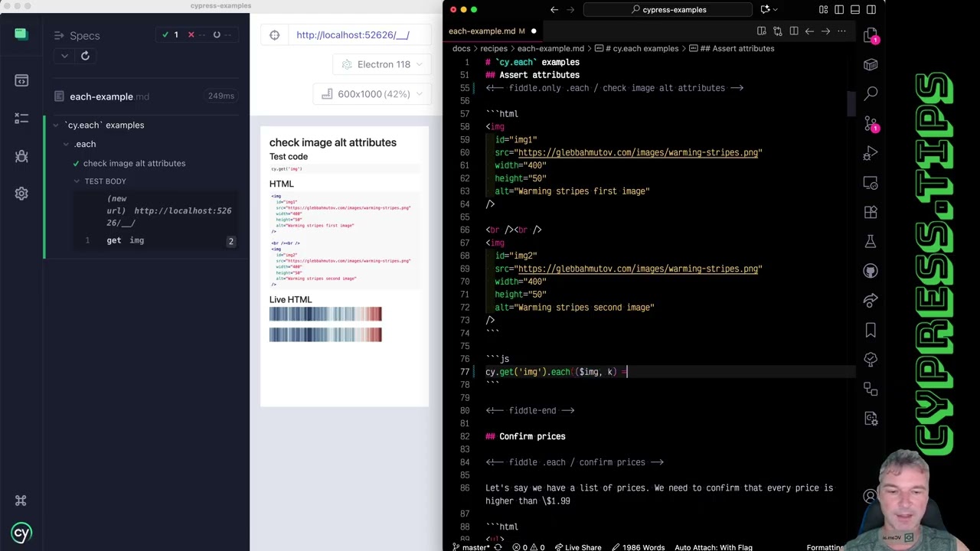This screenshot has height=551, width=980.
Task: Click Live Share in the status bar
Action: (x=578, y=547)
